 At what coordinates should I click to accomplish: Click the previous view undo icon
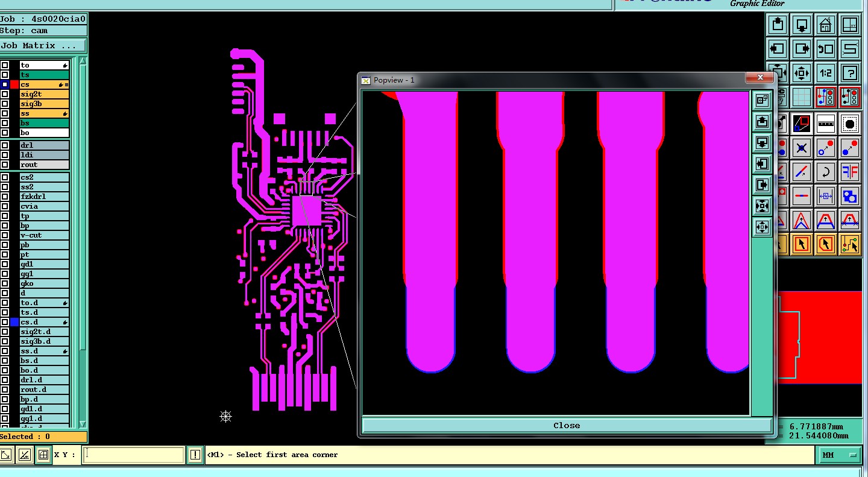click(826, 49)
